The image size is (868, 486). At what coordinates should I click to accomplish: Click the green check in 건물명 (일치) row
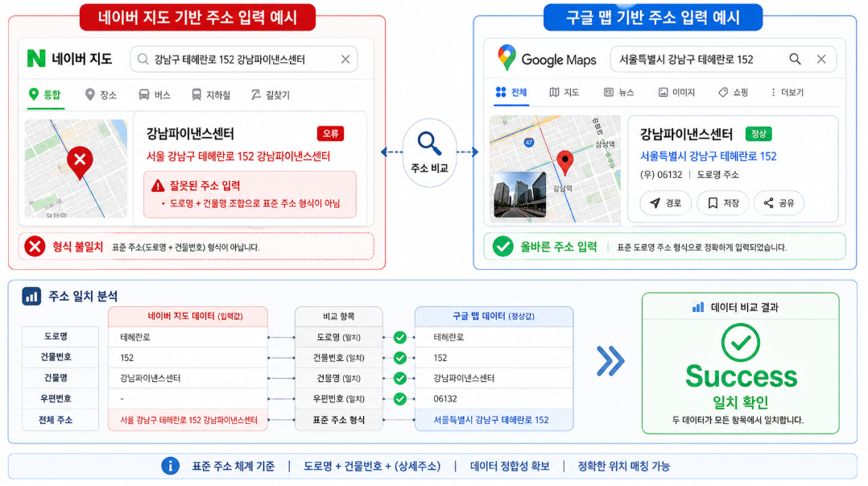[399, 378]
